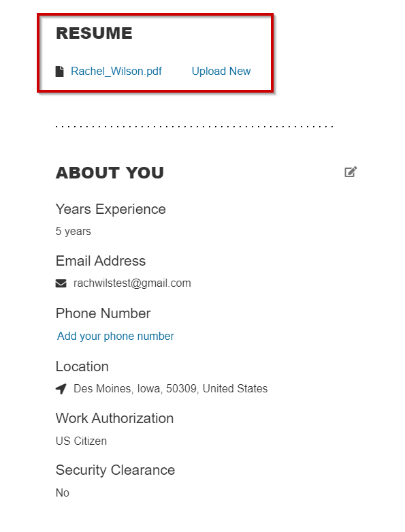Click the Des Moines, Iowa location text
This screenshot has width=405, height=532.
point(170,388)
